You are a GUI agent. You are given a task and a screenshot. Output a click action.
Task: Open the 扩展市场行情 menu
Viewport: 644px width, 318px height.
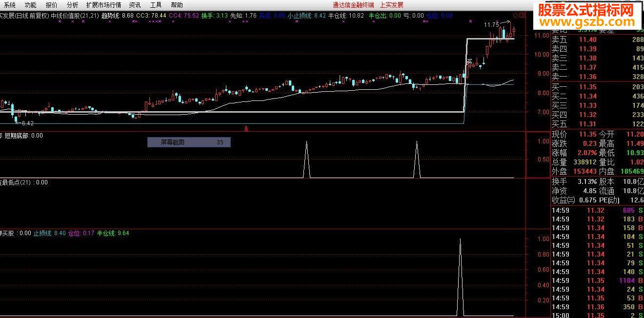point(103,5)
